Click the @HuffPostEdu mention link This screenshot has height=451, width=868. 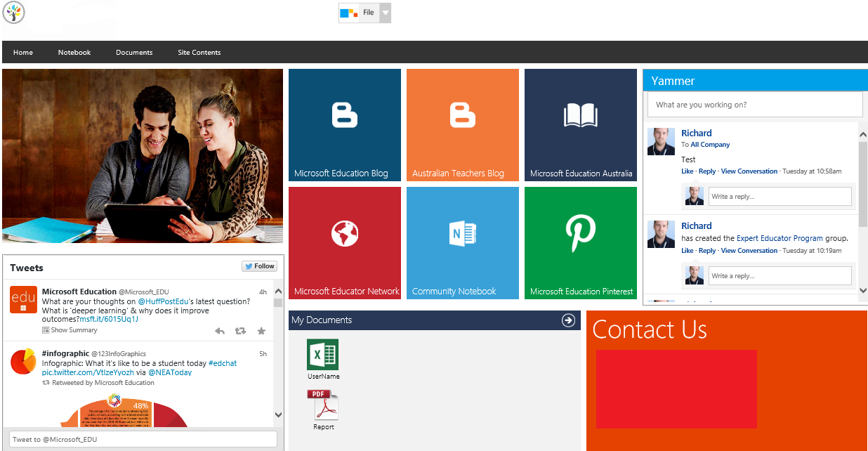(162, 301)
